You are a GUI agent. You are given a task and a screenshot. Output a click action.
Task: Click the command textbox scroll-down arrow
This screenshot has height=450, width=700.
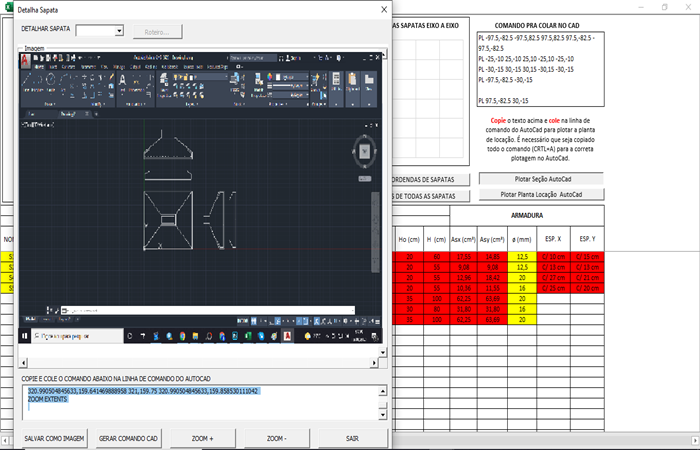pos(381,416)
